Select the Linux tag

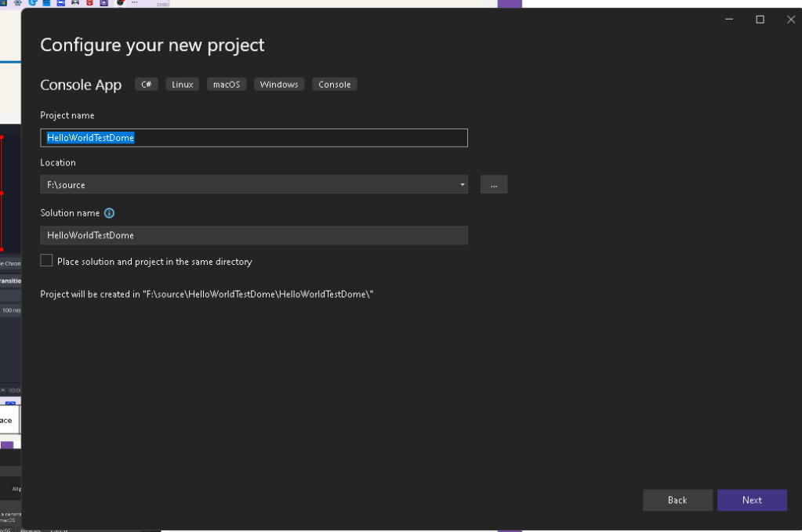(183, 85)
